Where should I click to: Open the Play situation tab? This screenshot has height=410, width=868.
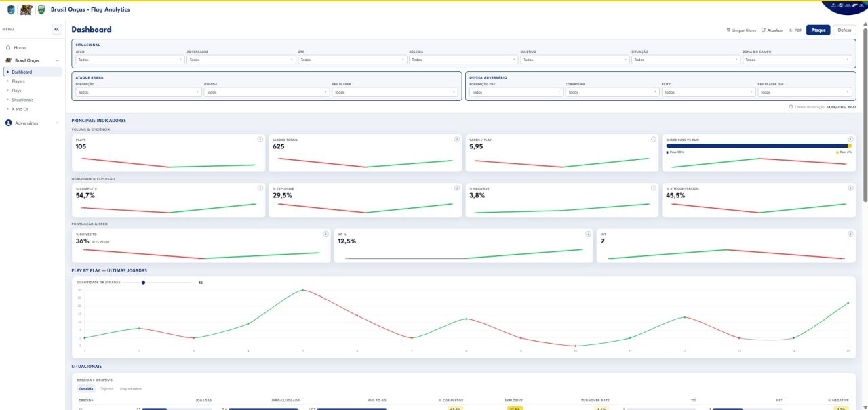tap(131, 389)
